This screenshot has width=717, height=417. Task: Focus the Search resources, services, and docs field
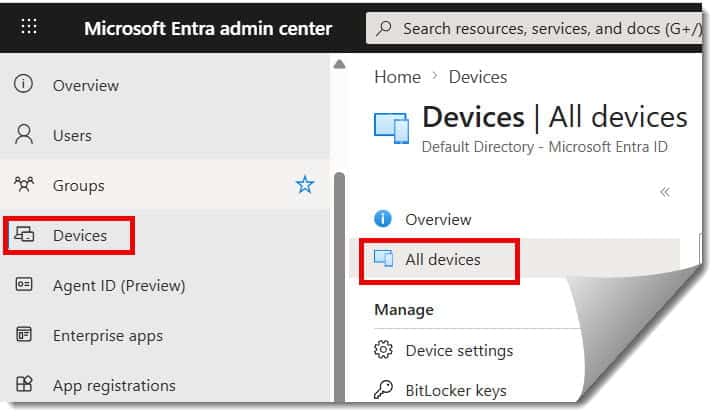pos(534,28)
